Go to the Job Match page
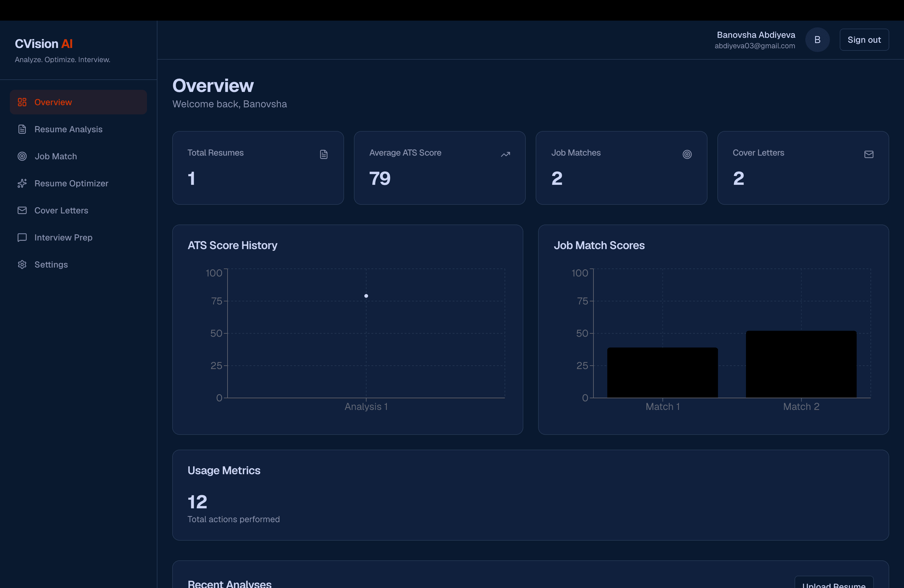Screen dimensions: 904x588 pyautogui.click(x=78, y=156)
